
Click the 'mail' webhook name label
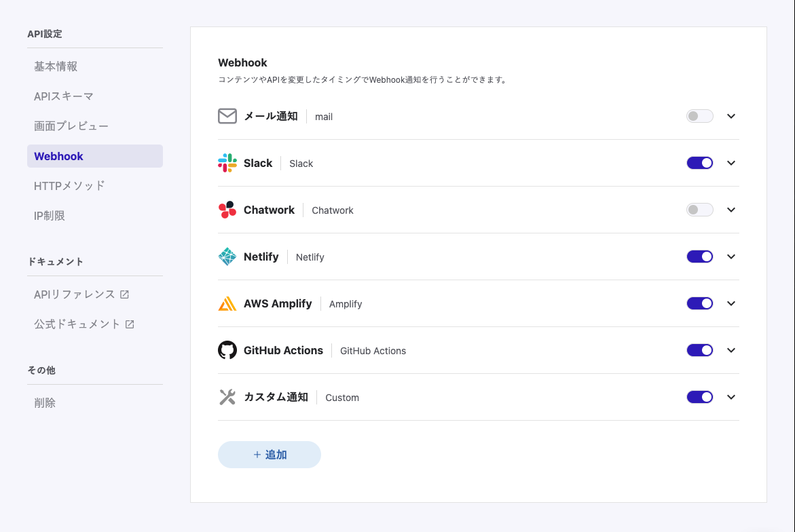coord(323,117)
